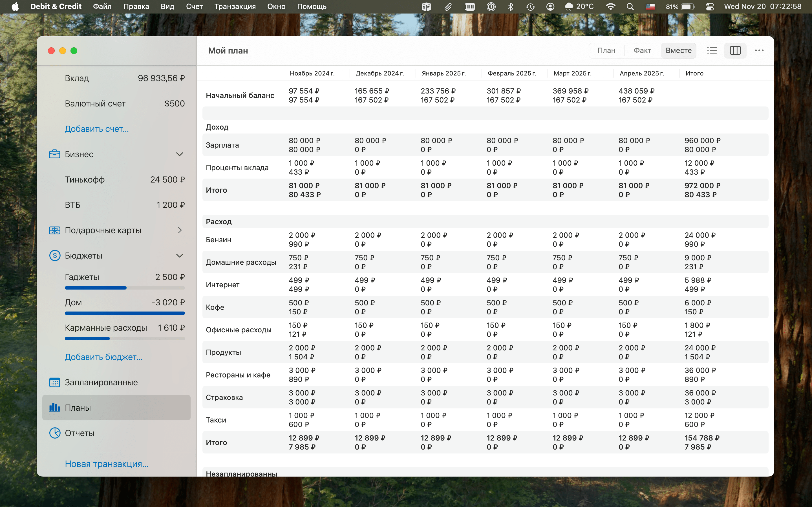Expand the Подарочные карты group
Viewport: 812px width, 507px height.
[180, 230]
